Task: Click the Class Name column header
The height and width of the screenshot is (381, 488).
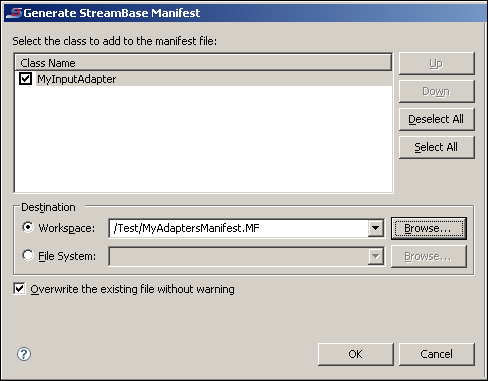Action: 203,63
